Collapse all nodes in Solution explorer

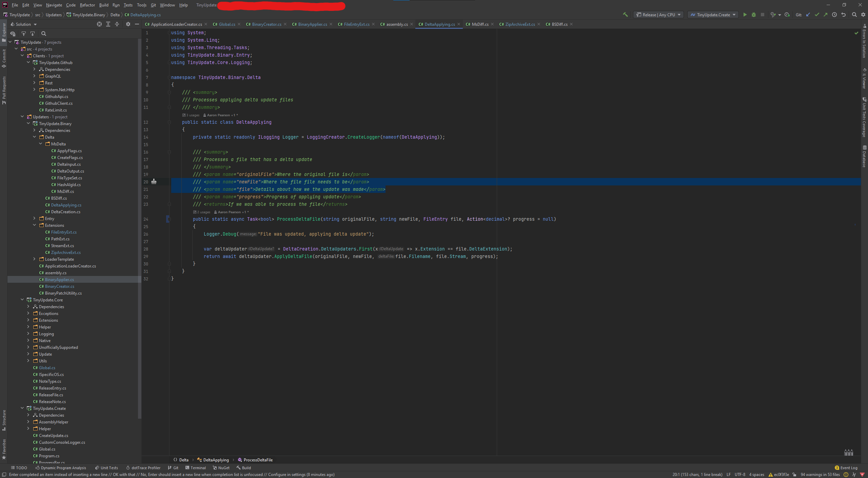pos(117,24)
